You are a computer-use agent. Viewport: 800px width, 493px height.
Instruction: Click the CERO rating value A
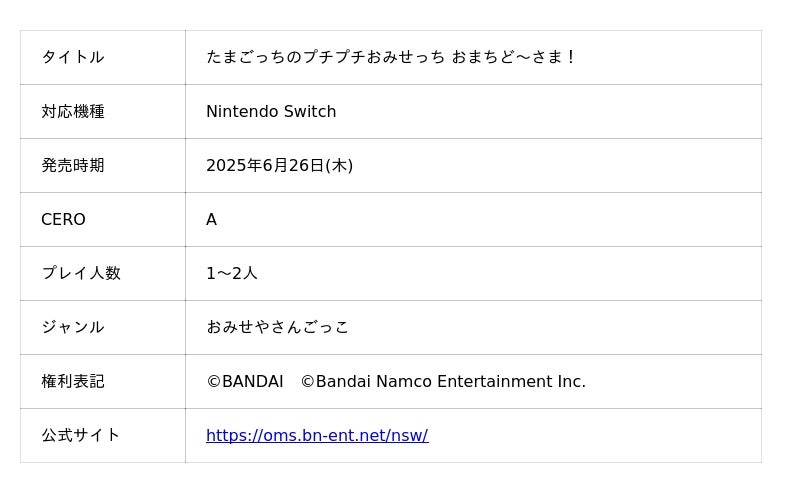pos(211,219)
